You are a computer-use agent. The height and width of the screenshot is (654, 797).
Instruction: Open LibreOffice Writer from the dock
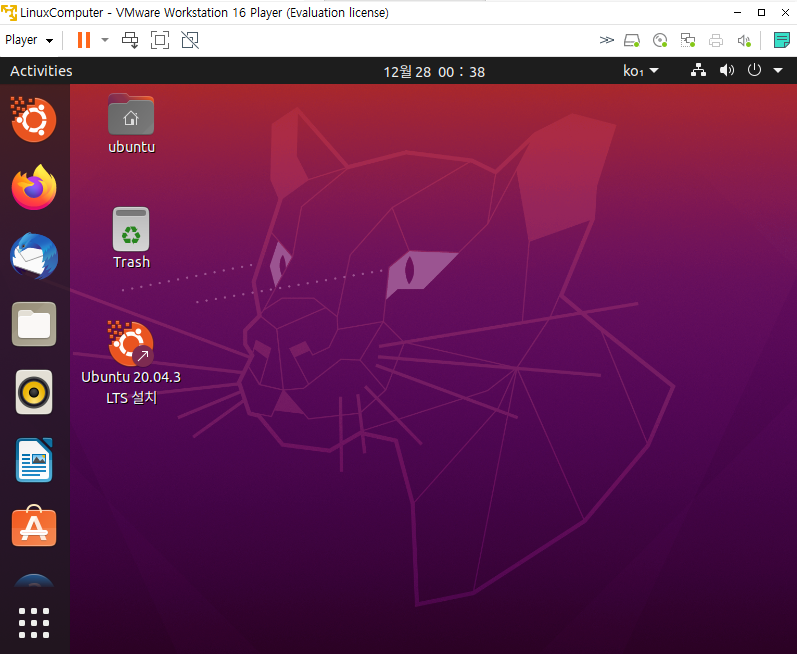pos(34,460)
